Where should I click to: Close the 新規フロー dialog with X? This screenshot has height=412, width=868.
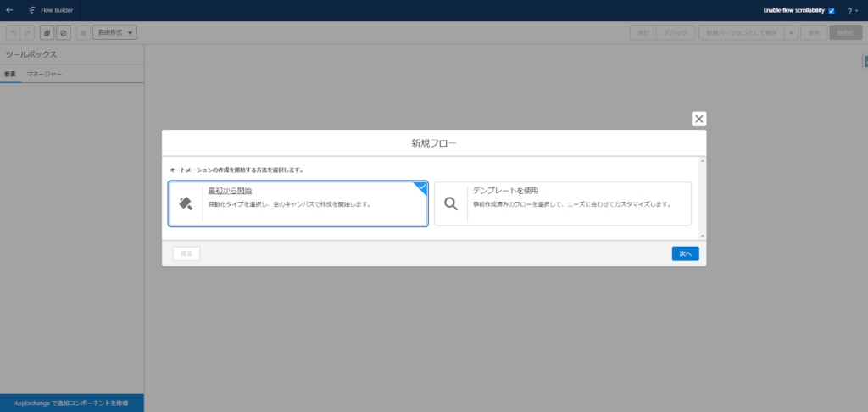pos(698,119)
